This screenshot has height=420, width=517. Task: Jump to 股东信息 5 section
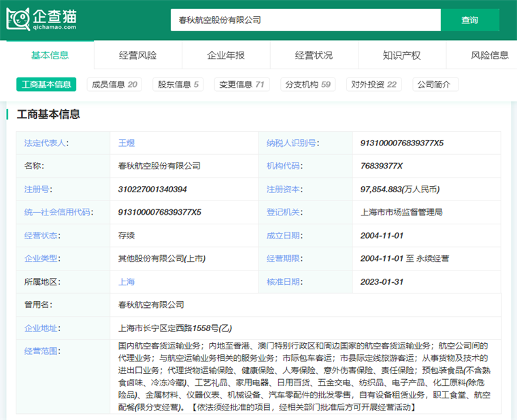[178, 84]
